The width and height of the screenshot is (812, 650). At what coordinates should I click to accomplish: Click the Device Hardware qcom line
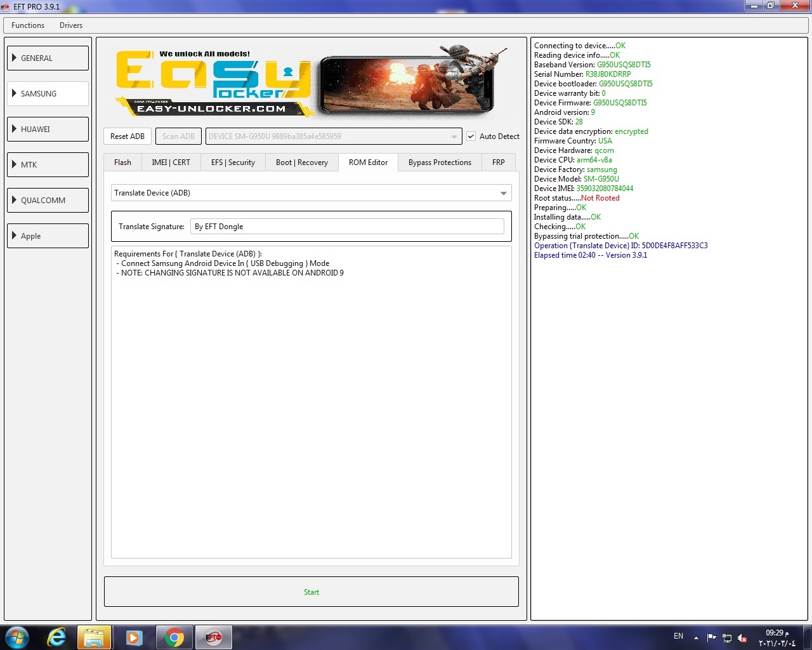(574, 150)
